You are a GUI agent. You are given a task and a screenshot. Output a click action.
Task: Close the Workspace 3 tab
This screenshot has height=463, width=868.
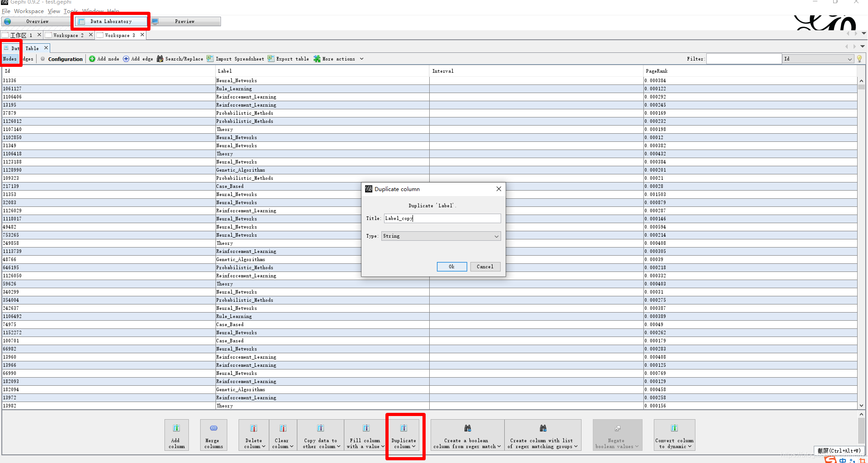142,35
